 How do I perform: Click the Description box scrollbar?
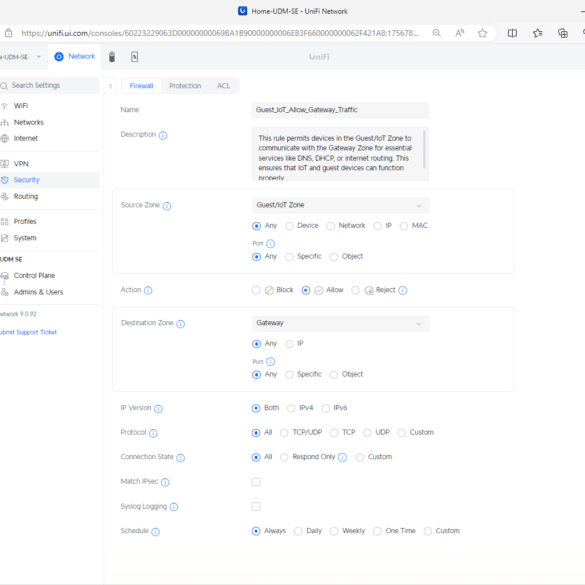[424, 149]
